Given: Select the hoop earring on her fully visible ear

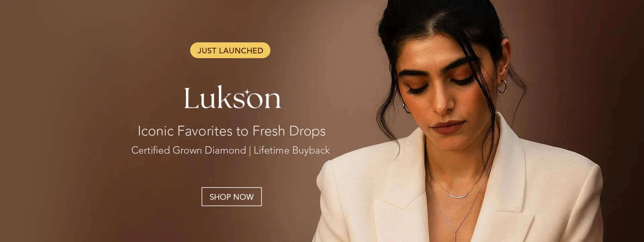Looking at the screenshot, I should pyautogui.click(x=502, y=86).
